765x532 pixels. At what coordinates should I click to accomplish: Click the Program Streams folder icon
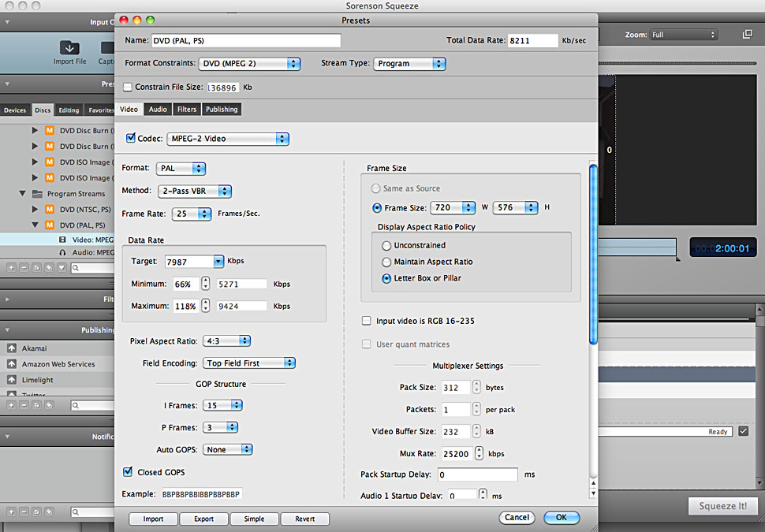37,194
